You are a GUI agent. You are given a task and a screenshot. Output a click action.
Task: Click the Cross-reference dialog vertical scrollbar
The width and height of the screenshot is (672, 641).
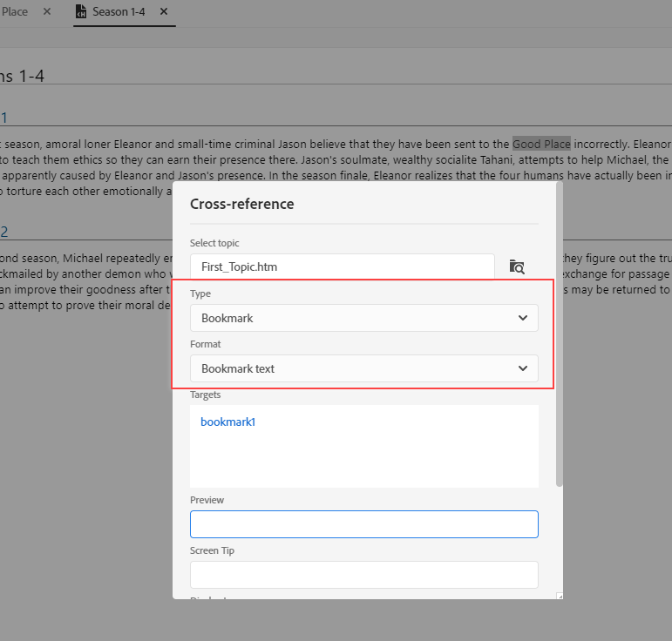560,334
